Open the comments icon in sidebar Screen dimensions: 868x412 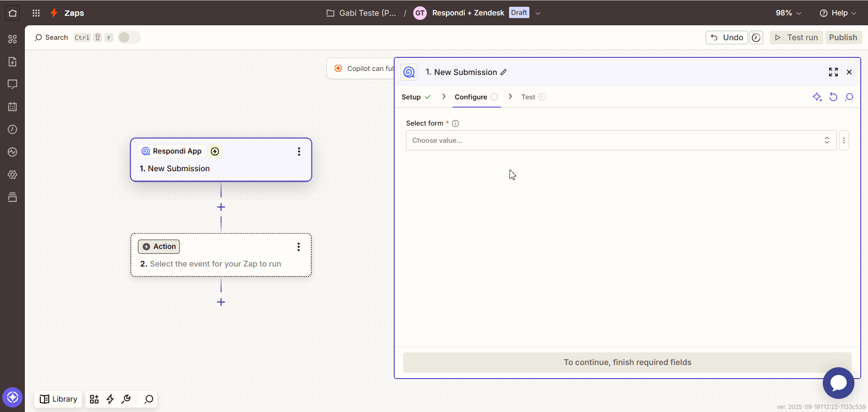point(13,84)
